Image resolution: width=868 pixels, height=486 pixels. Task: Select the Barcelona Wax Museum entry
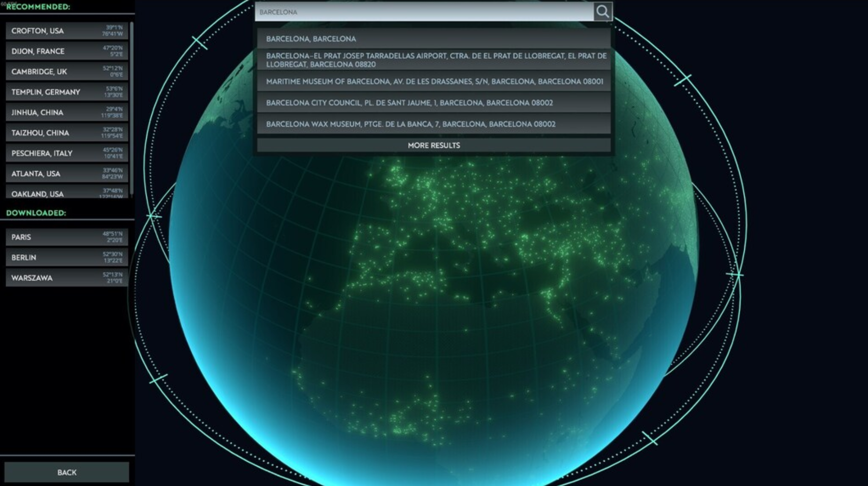click(434, 124)
